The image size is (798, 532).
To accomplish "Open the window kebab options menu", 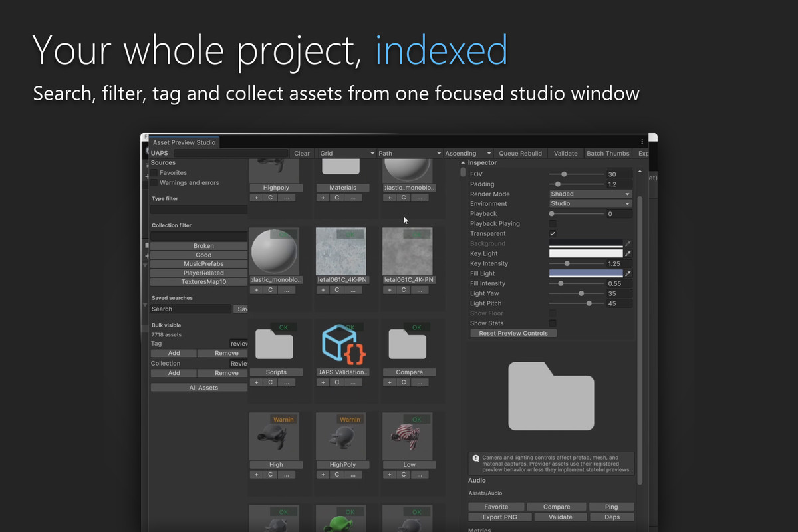I will pyautogui.click(x=642, y=142).
